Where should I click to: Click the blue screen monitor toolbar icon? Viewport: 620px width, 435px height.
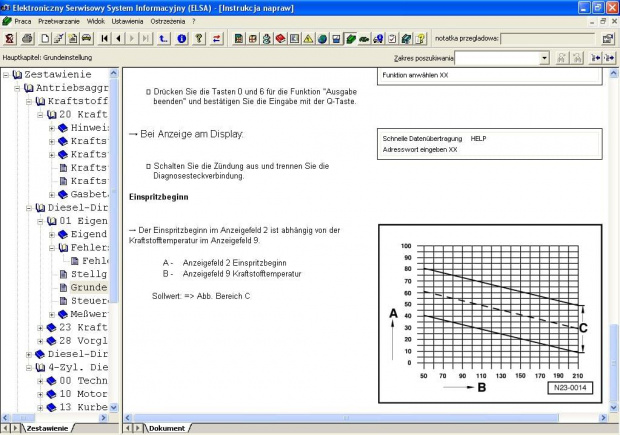pyautogui.click(x=336, y=38)
